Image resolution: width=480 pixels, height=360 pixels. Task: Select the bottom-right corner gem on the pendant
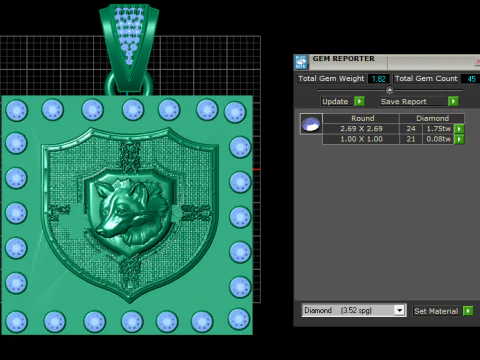point(239,319)
